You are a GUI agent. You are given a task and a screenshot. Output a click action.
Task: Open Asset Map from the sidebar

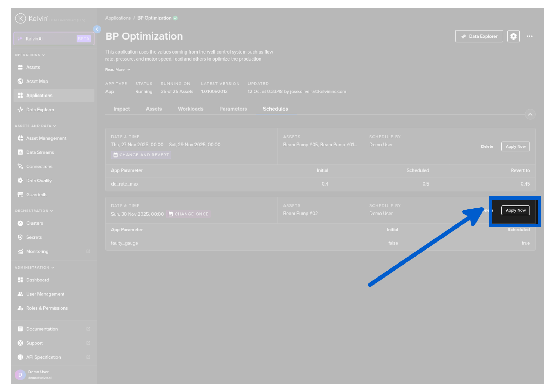coord(37,82)
